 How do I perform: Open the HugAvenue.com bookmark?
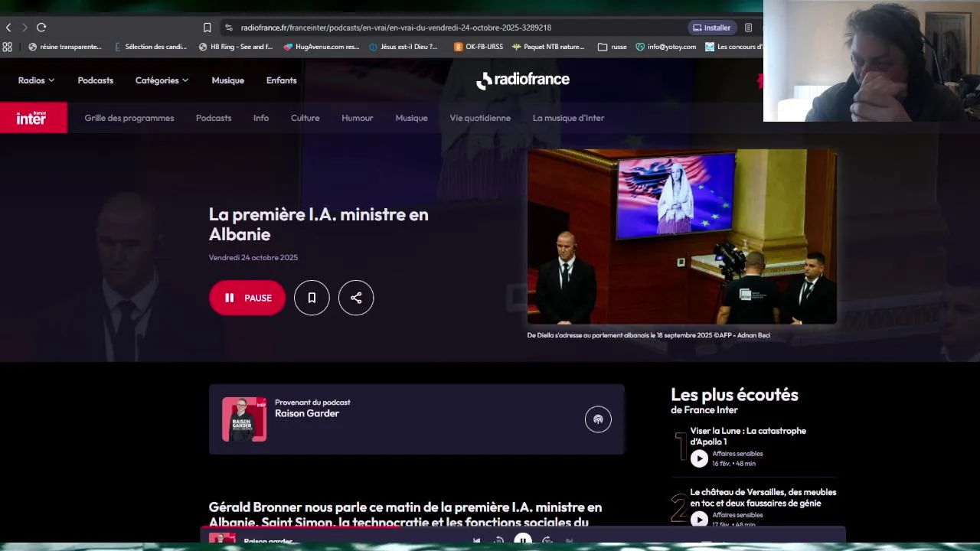coord(322,47)
